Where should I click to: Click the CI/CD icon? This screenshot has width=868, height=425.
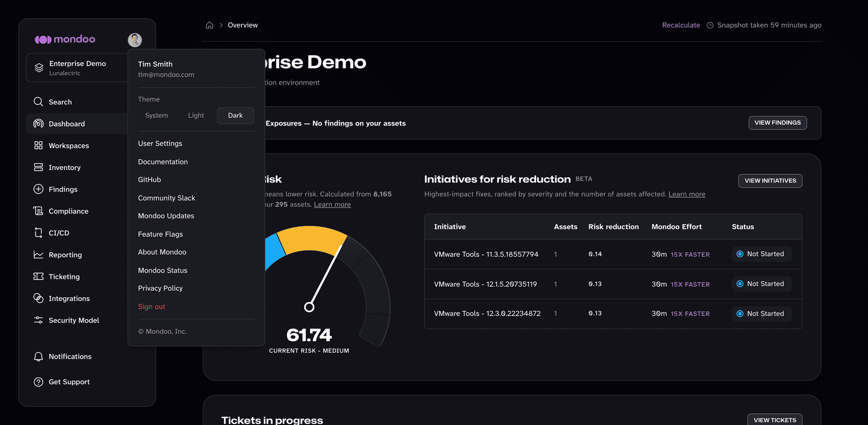(x=38, y=232)
